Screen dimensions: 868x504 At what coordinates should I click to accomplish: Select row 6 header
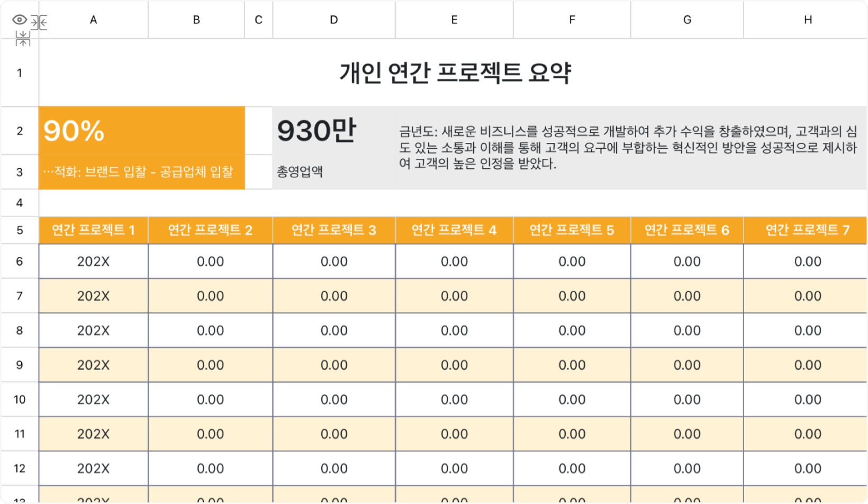[20, 261]
